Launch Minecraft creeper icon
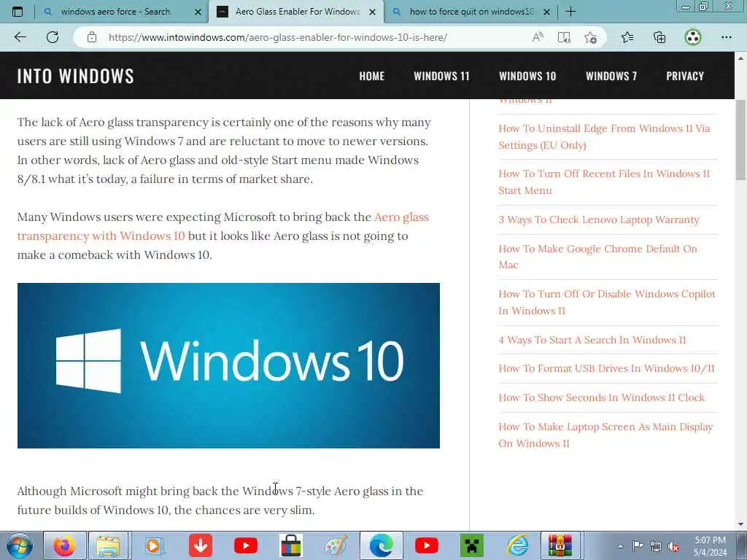 coord(472,545)
